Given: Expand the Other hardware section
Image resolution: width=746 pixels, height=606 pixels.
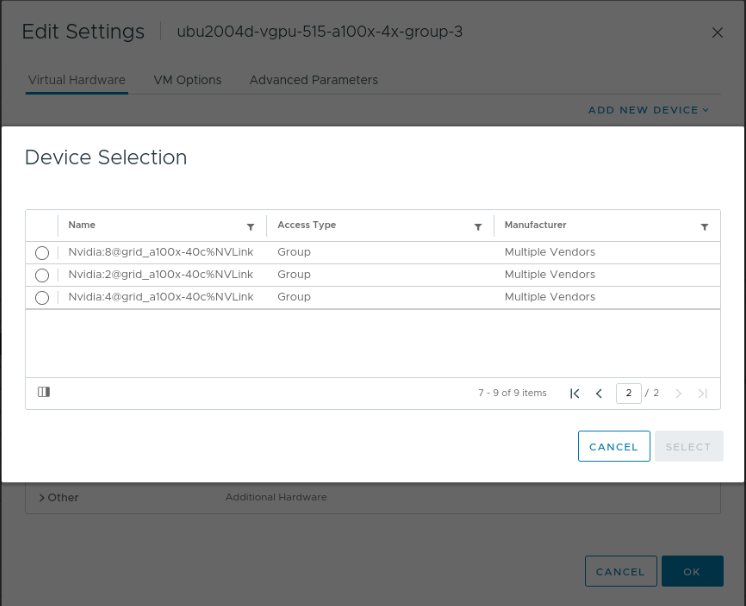Looking at the screenshot, I should click(42, 497).
